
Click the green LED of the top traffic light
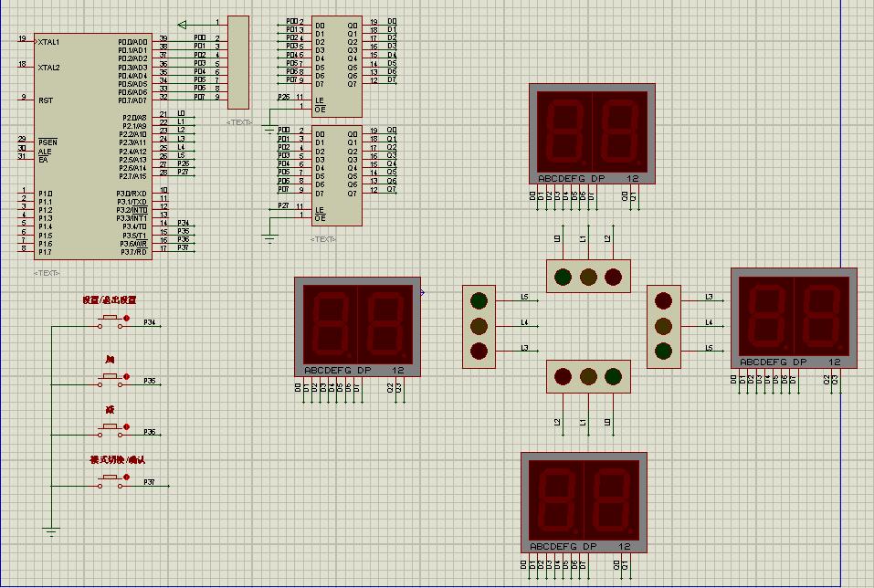tap(563, 277)
